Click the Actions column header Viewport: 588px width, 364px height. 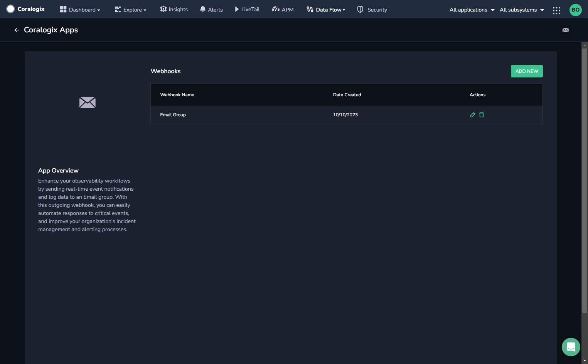tap(477, 95)
